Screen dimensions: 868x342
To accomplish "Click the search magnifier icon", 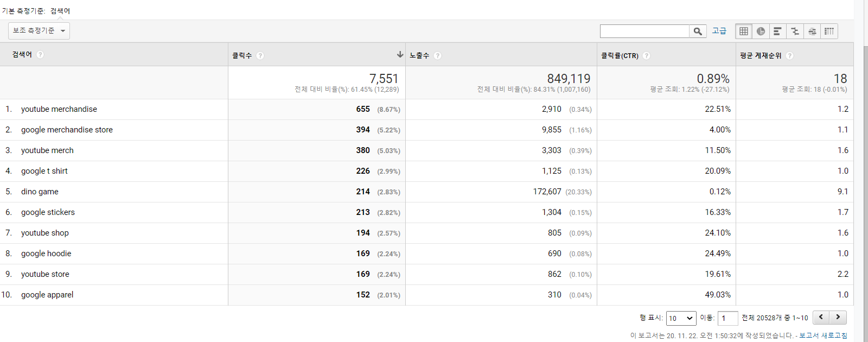I will click(698, 31).
